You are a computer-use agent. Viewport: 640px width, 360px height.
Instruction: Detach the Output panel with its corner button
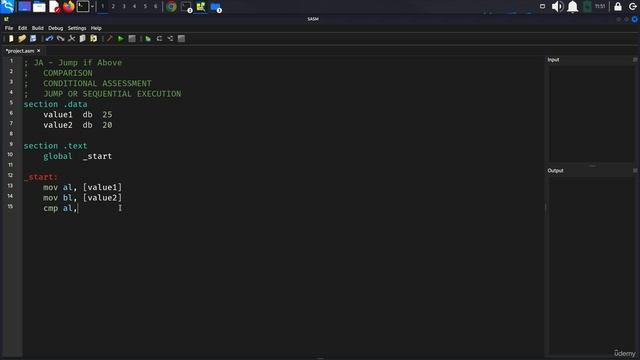click(635, 170)
